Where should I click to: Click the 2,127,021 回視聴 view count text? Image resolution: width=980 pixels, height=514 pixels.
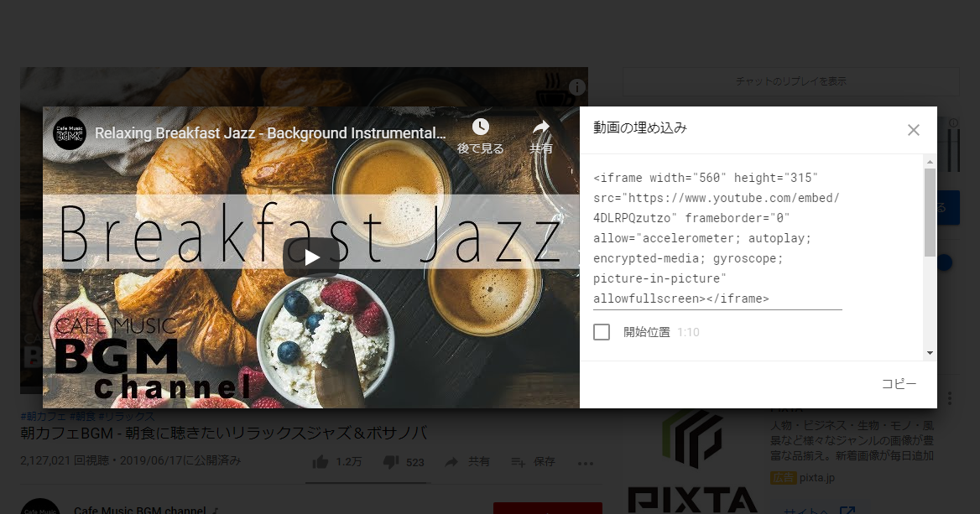click(x=65, y=461)
